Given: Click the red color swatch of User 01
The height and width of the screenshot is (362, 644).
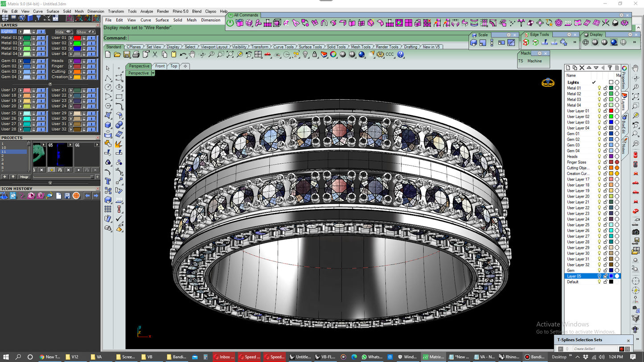Looking at the screenshot, I should pyautogui.click(x=77, y=38).
